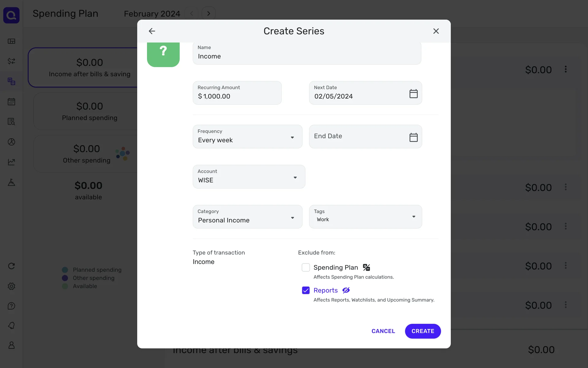Screen dimensions: 588x368
Task: Open the End Date calendar picker
Action: 413,137
